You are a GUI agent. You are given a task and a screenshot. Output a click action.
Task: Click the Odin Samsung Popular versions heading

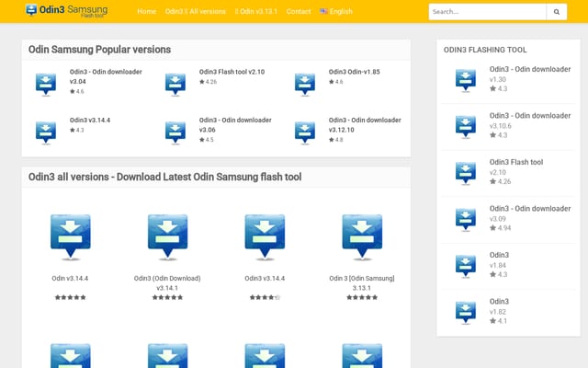pyautogui.click(x=99, y=50)
